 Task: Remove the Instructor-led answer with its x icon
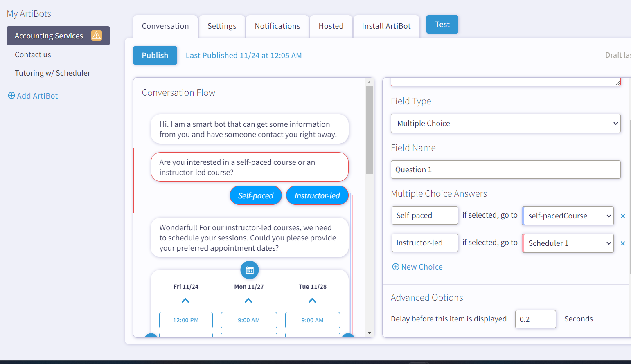[x=623, y=243]
